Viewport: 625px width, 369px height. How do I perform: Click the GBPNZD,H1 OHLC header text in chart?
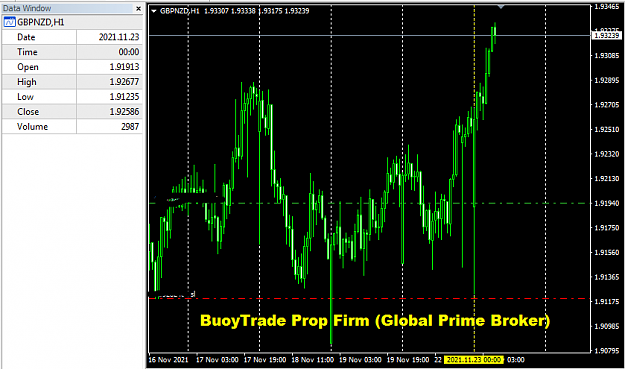[x=234, y=11]
